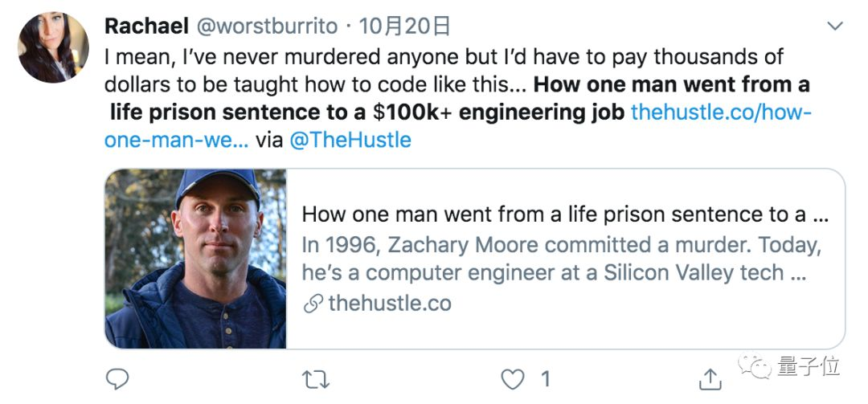
Task: Open the @worstburrito handle
Action: pos(268,26)
